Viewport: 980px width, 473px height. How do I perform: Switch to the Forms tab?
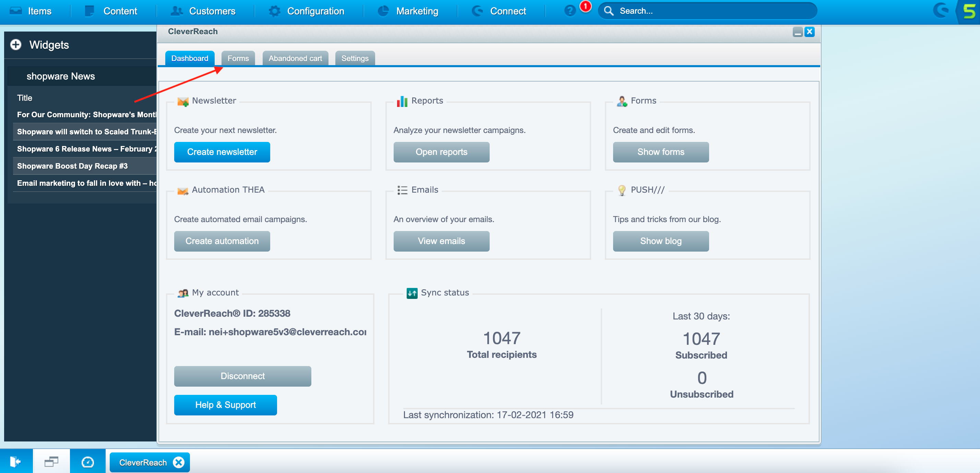point(238,58)
